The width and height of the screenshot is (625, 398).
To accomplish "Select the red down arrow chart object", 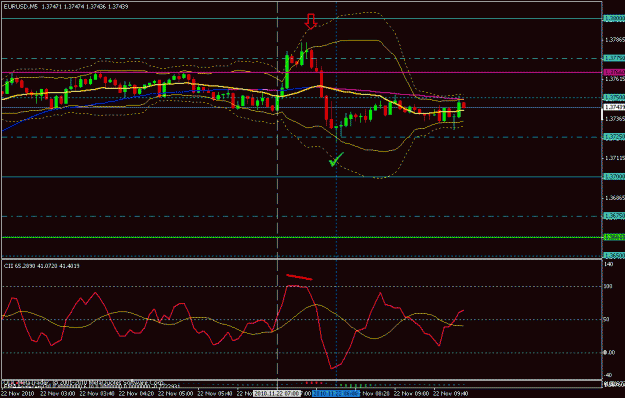I will tap(311, 22).
